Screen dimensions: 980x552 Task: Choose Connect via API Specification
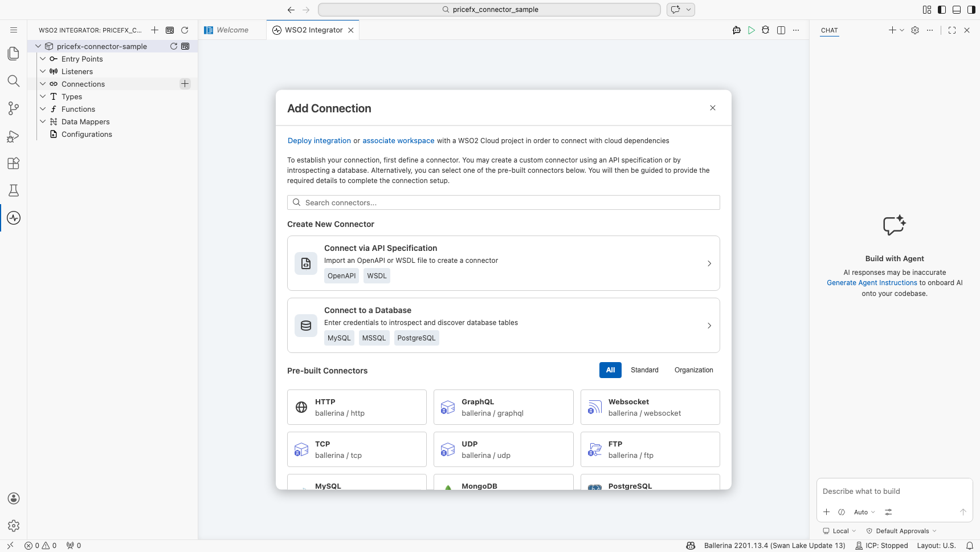504,263
